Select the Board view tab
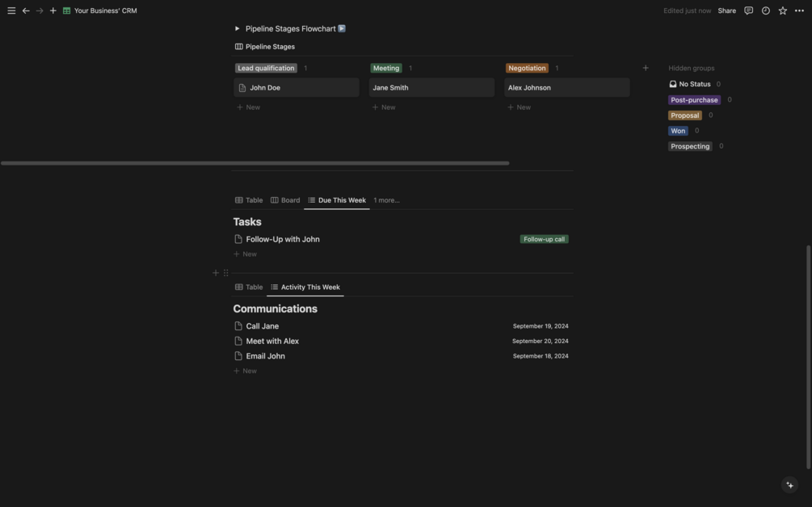The width and height of the screenshot is (812, 507). (x=285, y=200)
